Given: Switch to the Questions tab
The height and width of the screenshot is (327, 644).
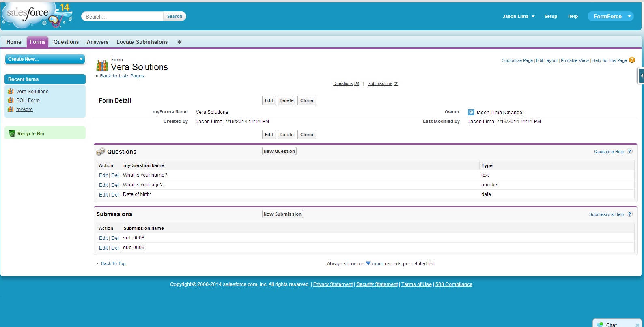Looking at the screenshot, I should 66,42.
